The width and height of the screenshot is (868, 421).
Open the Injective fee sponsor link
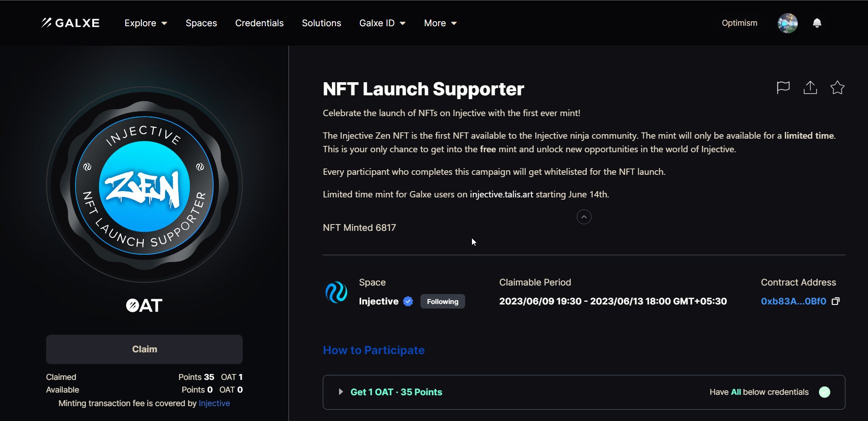214,403
